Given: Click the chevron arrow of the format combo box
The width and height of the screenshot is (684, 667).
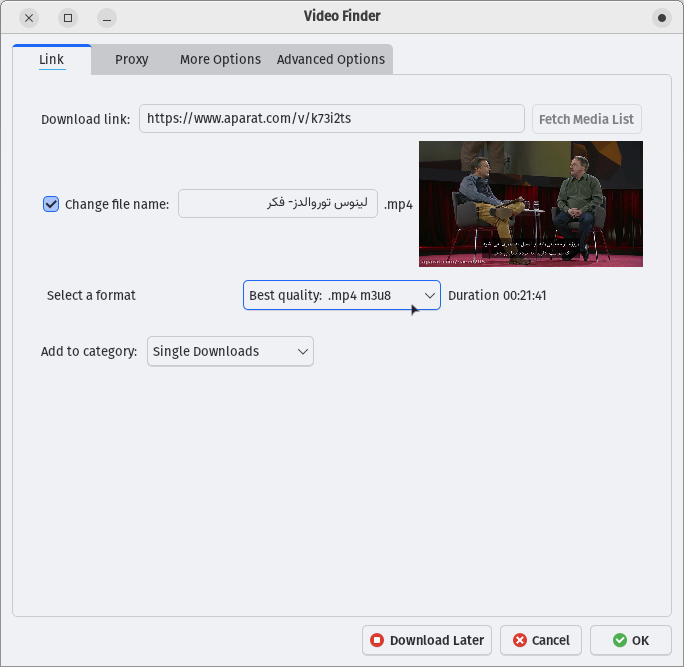Looking at the screenshot, I should (430, 296).
